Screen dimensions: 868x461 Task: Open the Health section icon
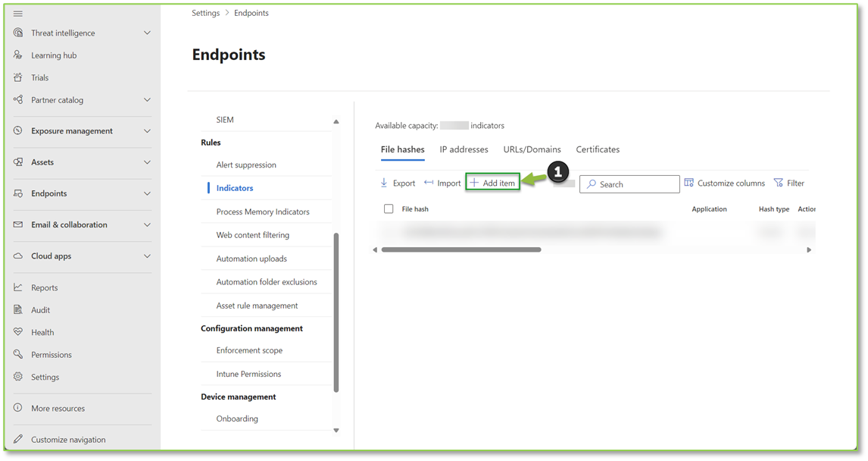click(x=17, y=332)
